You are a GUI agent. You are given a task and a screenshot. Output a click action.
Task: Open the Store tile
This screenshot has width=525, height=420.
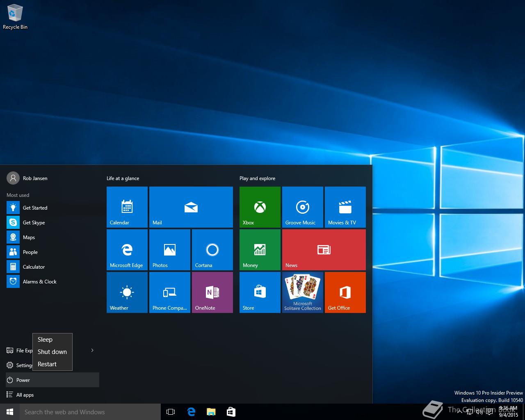[x=260, y=292]
